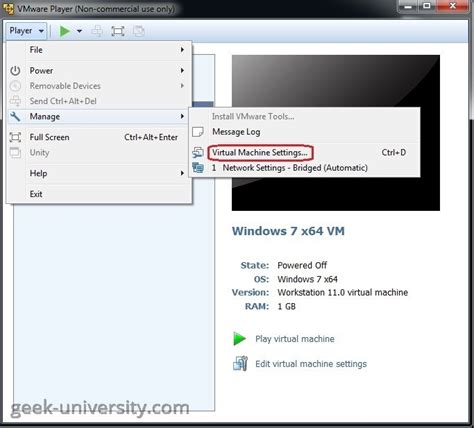Select the Unity menu entry
Viewport: 474px width, 428px height.
coord(99,152)
